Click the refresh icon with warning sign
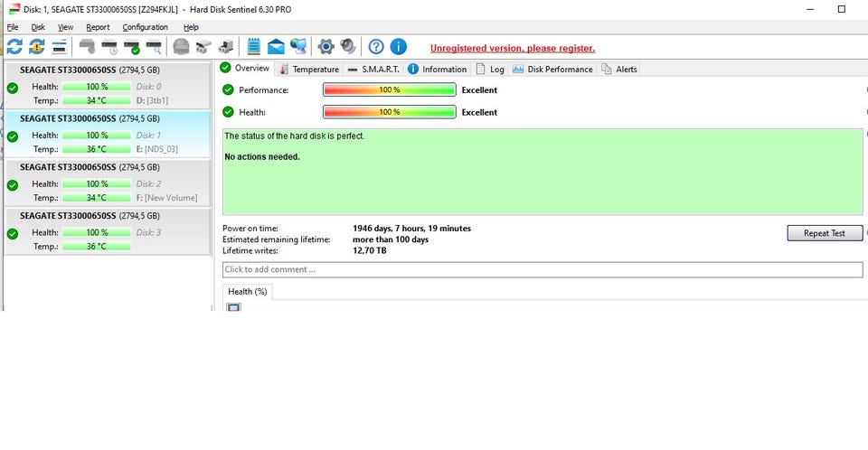868x450 pixels. [x=37, y=47]
